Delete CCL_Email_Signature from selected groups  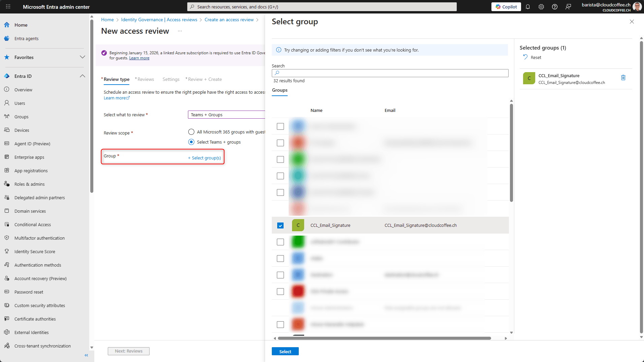pos(623,78)
